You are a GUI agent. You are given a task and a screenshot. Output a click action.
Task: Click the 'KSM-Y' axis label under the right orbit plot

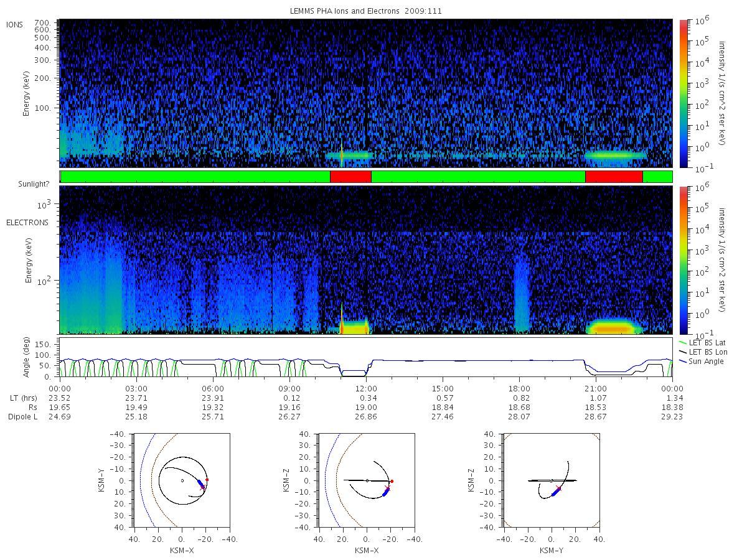coord(551,550)
